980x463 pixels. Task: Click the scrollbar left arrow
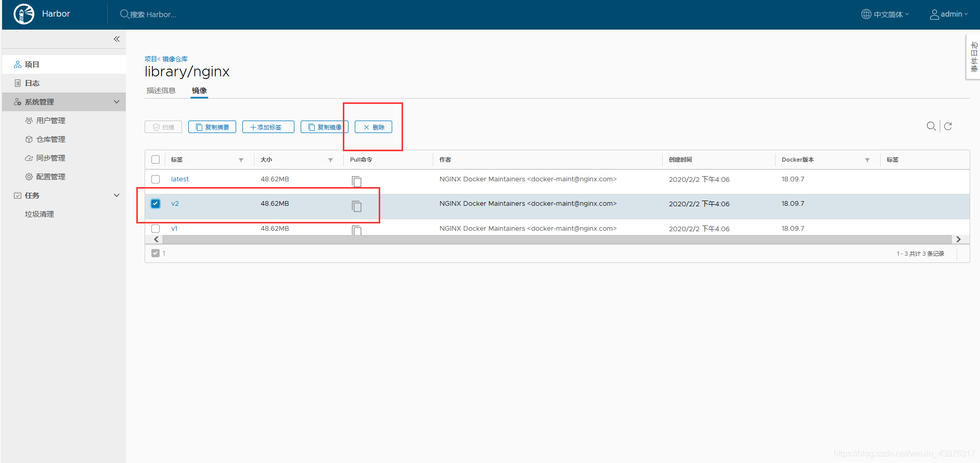pos(156,240)
